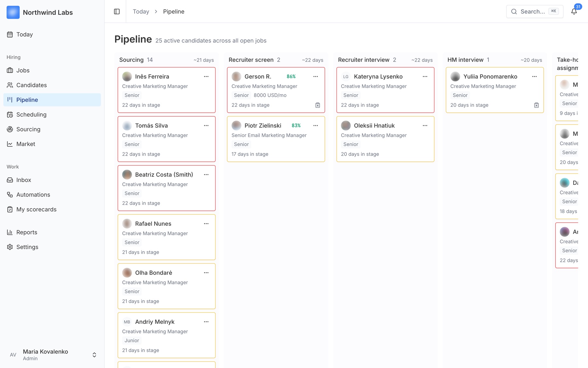Screen dimensions: 588x368
Task: Click the Recruiter interview column header
Action: click(364, 60)
